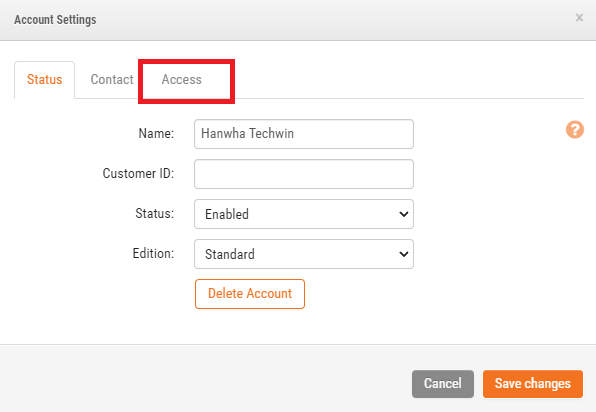Focus the Name field containing Hanwha Techwin
The width and height of the screenshot is (596, 412).
pos(304,134)
